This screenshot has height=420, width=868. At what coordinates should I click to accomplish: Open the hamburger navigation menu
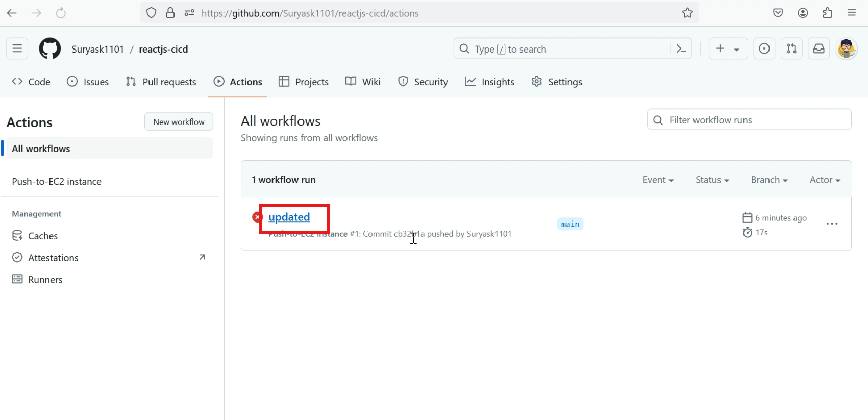[x=17, y=49]
